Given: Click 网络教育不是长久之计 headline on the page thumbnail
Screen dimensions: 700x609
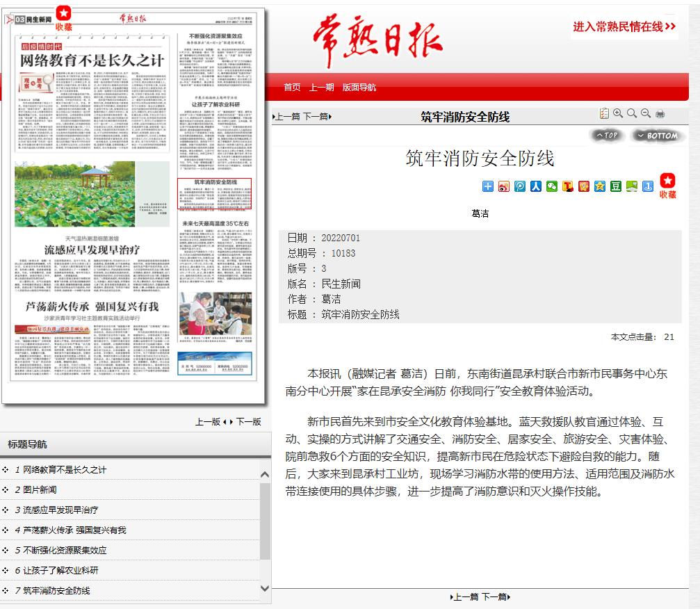Looking at the screenshot, I should coord(92,60).
